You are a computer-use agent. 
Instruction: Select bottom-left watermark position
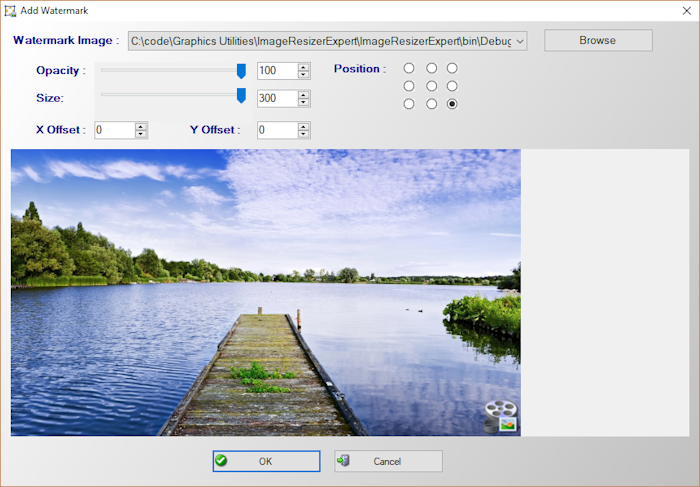pos(408,104)
